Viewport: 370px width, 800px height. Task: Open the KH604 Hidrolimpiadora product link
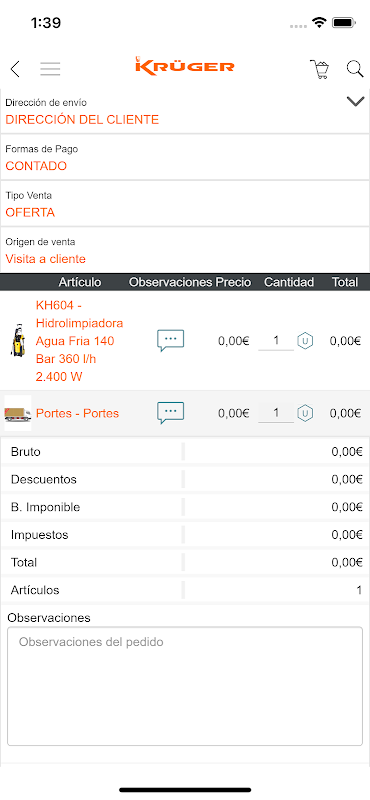click(x=80, y=341)
